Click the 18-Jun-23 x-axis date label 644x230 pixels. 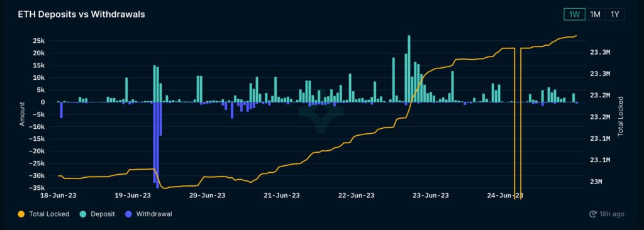pos(58,195)
